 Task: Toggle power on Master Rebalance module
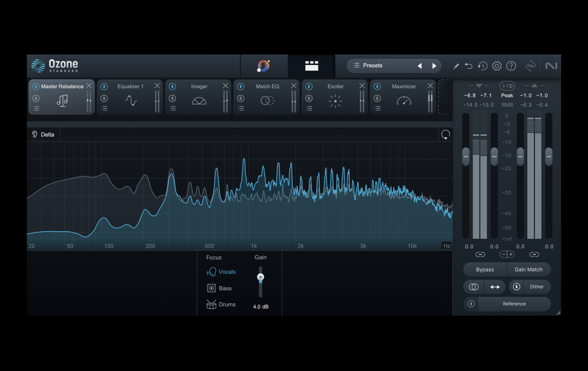(36, 86)
